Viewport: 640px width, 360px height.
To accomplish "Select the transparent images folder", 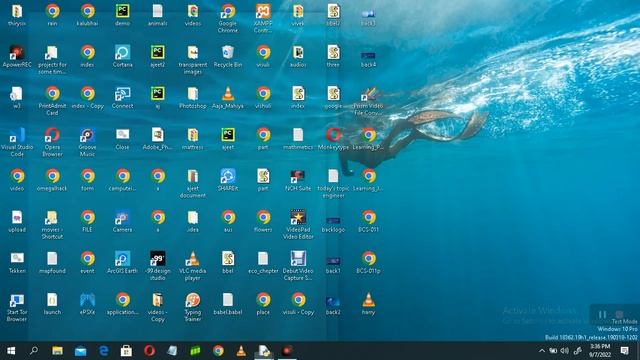I will 193,53.
